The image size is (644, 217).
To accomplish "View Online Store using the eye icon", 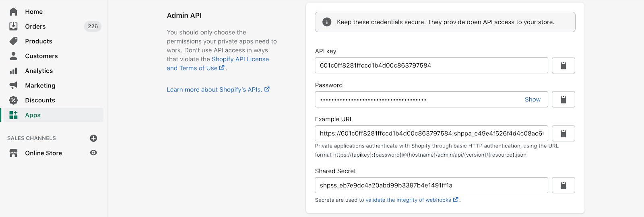I will click(93, 153).
